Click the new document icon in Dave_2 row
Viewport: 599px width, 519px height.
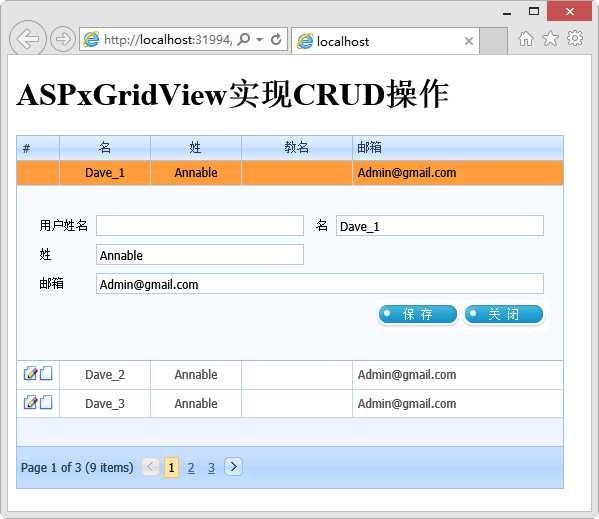46,373
